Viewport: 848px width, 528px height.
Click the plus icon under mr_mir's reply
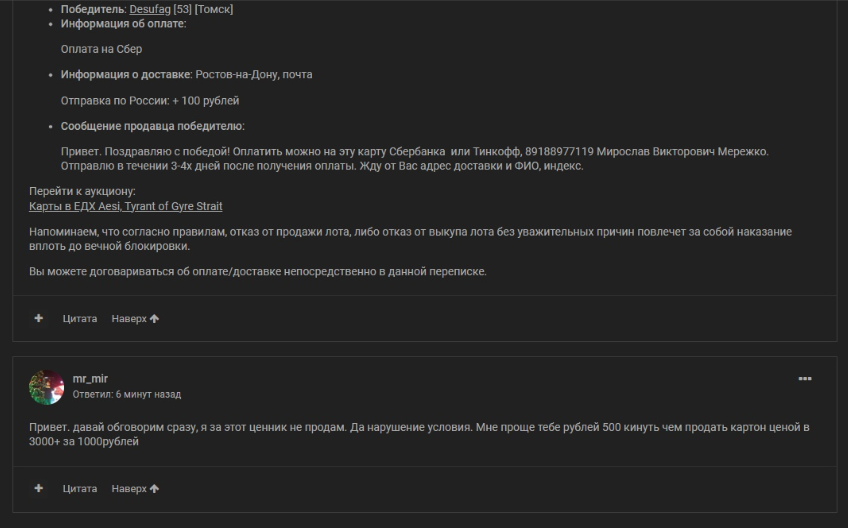(x=39, y=488)
